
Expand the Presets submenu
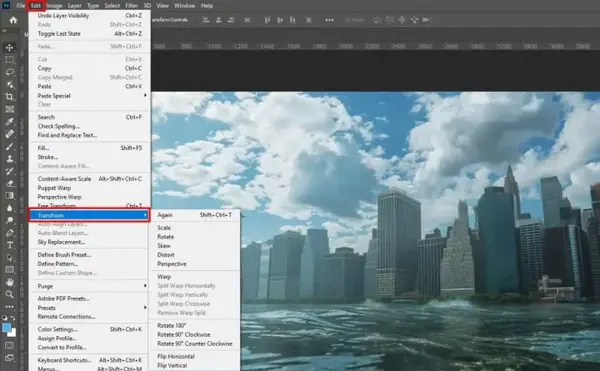coord(90,308)
